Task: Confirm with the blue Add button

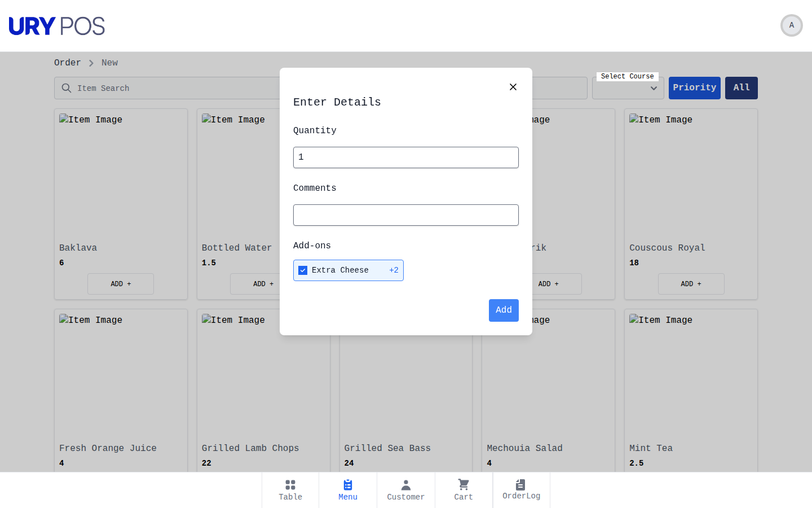Action: point(504,310)
